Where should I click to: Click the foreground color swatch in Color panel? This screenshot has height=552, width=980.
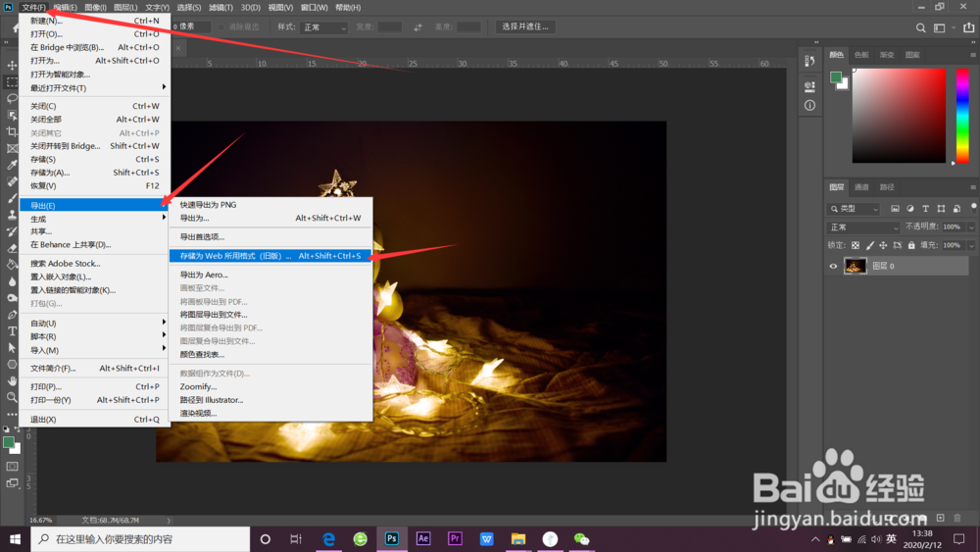coord(836,77)
